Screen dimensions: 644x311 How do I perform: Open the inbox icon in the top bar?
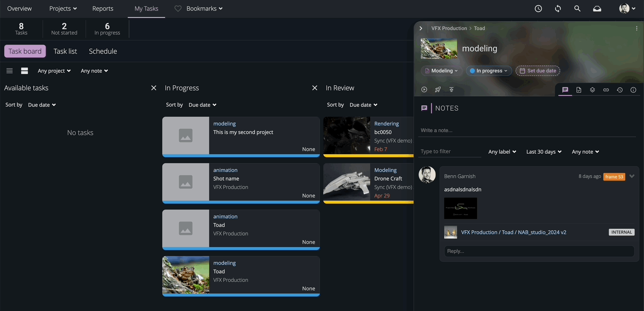[x=597, y=8]
